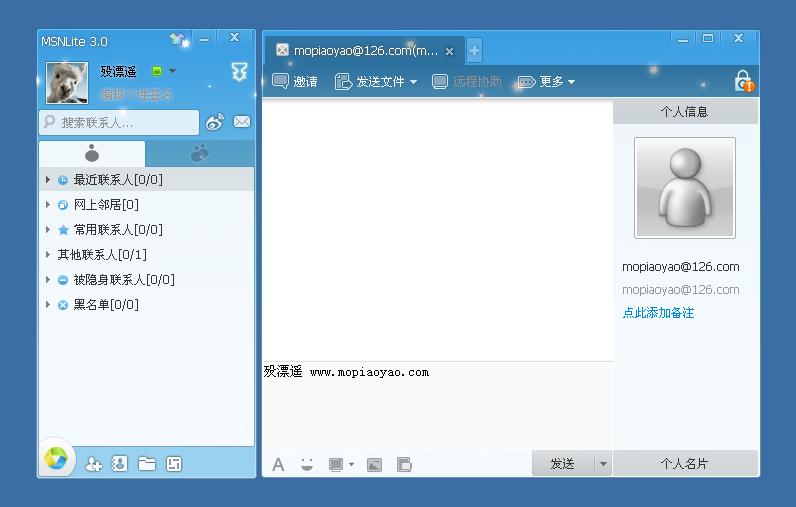796x507 pixels.
Task: Select the 被隐身联系人[0/0] row
Action: click(146, 280)
